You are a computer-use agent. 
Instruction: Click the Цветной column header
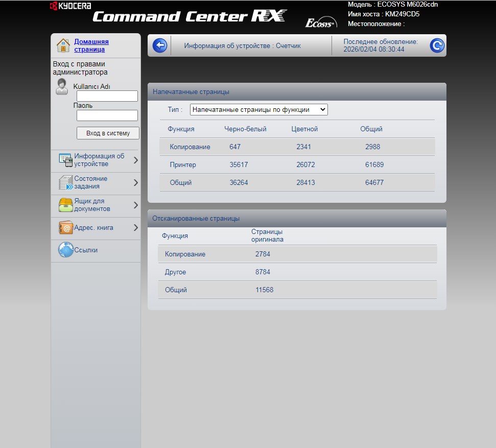[x=304, y=129]
